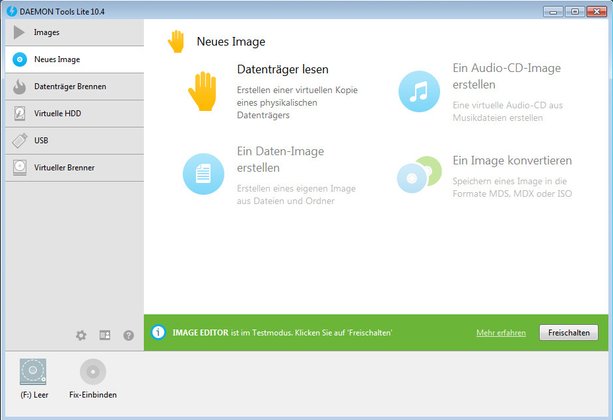Image resolution: width=613 pixels, height=420 pixels.
Task: Close the DAEMON Tools Lite window
Action: click(x=597, y=11)
